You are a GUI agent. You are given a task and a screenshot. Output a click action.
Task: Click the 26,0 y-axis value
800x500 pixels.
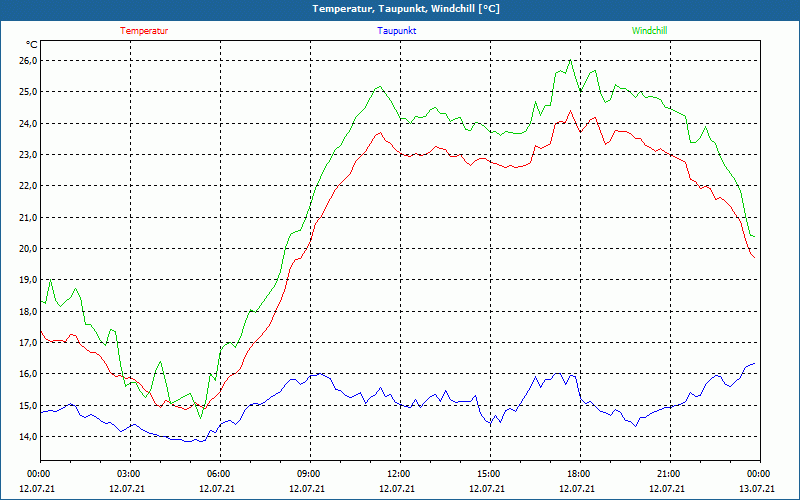(29, 61)
